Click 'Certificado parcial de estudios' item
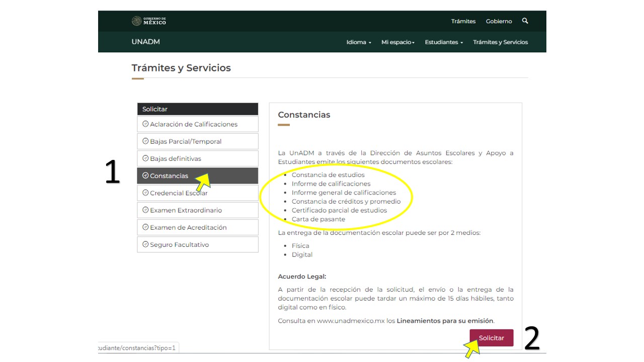The image size is (644, 362). pyautogui.click(x=340, y=210)
